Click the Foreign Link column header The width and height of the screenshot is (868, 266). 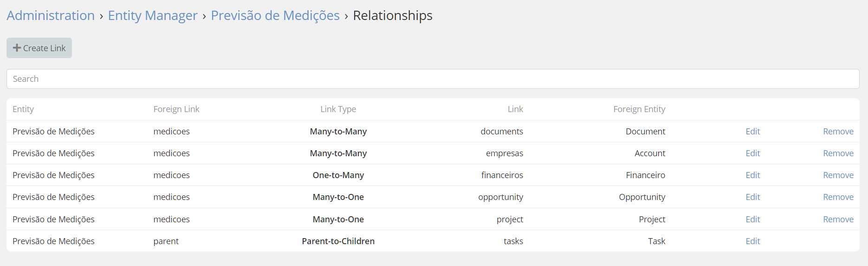point(176,109)
